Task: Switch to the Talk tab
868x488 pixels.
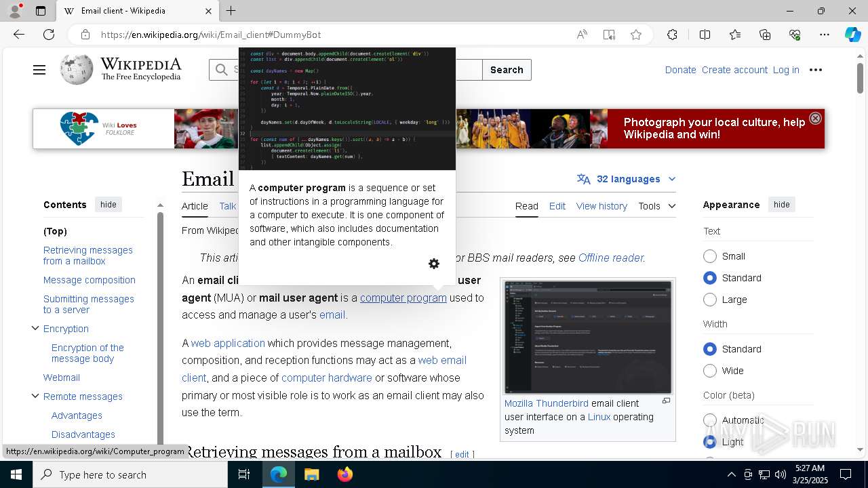Action: pyautogui.click(x=228, y=206)
